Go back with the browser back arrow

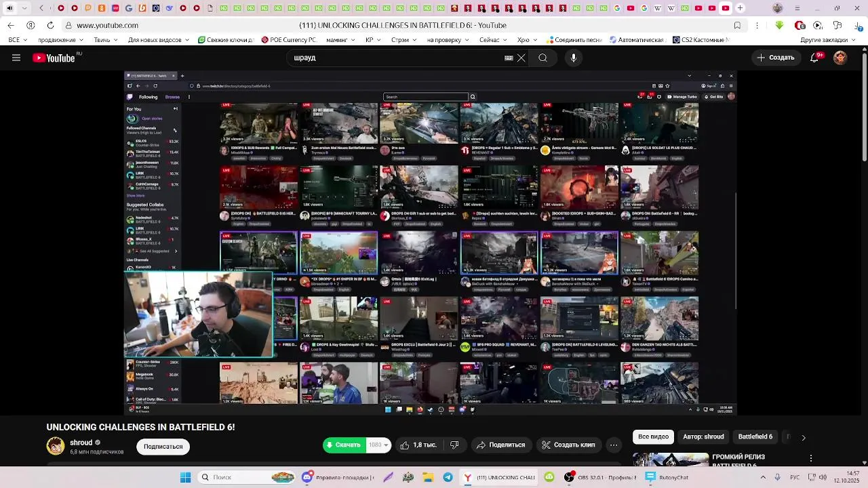pos(11,25)
